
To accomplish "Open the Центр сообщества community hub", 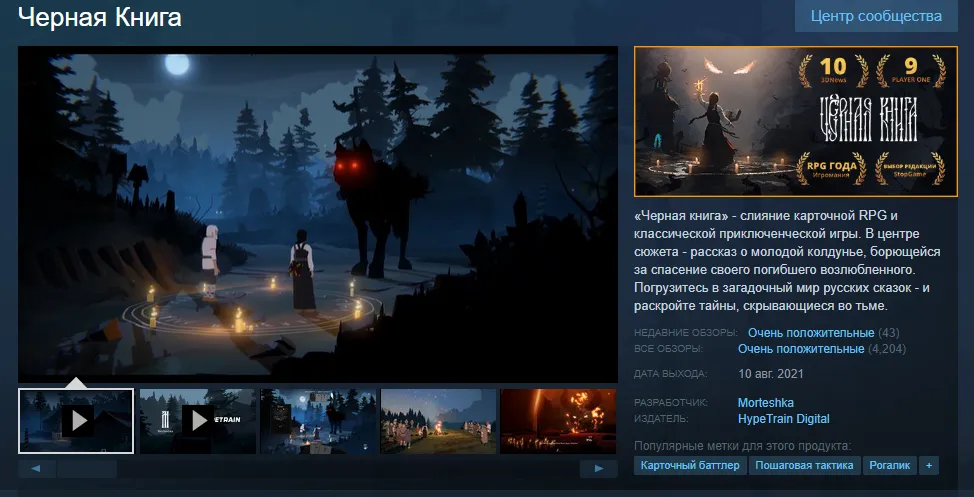I will tap(876, 16).
